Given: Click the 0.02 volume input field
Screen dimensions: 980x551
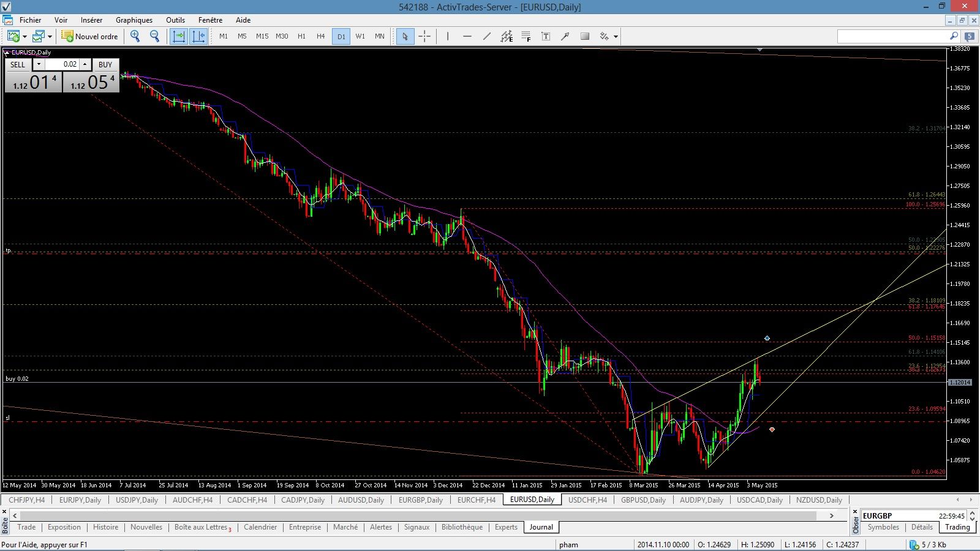Looking at the screenshot, I should click(x=62, y=64).
